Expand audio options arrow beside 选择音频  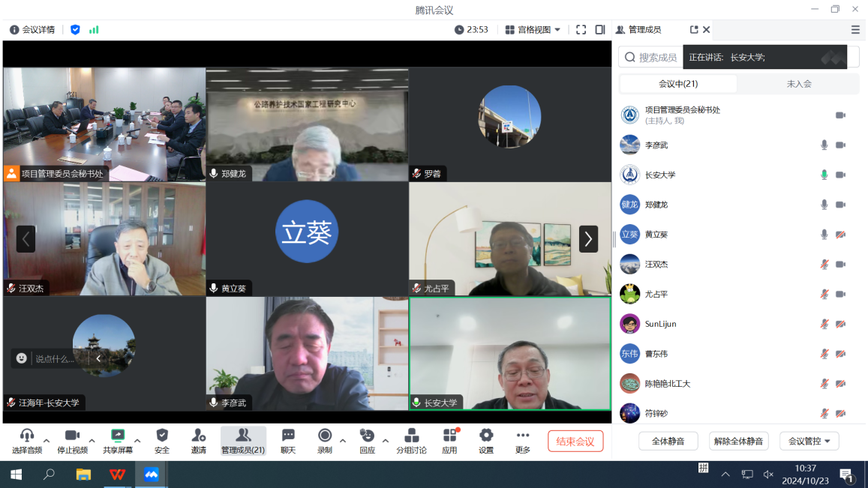point(47,441)
